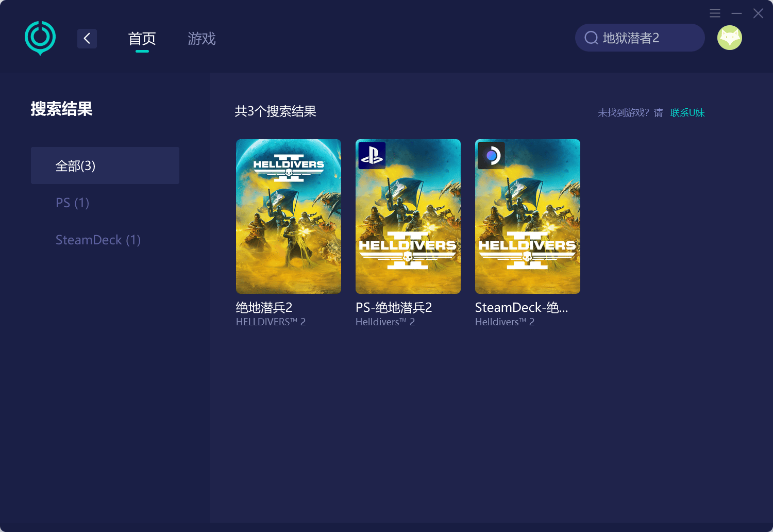This screenshot has height=532, width=773.
Task: Click the PS-绝地潜兵2 title text
Action: pyautogui.click(x=394, y=308)
